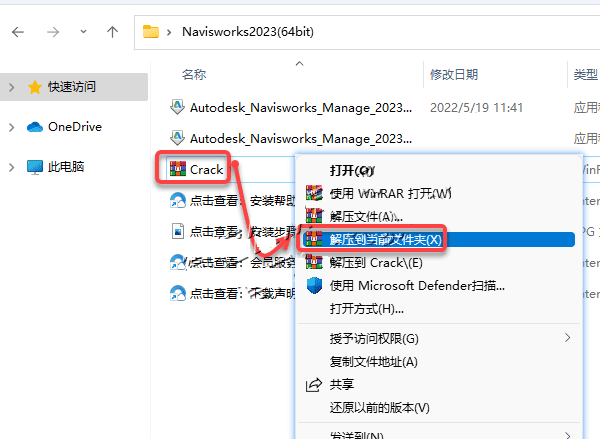
Task: Choose 复制文件地址(A) menu entry
Action: pyautogui.click(x=373, y=361)
